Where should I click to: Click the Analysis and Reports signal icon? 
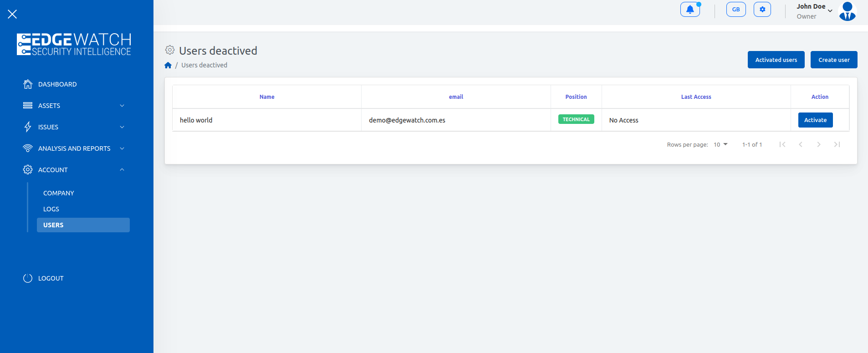tap(28, 148)
